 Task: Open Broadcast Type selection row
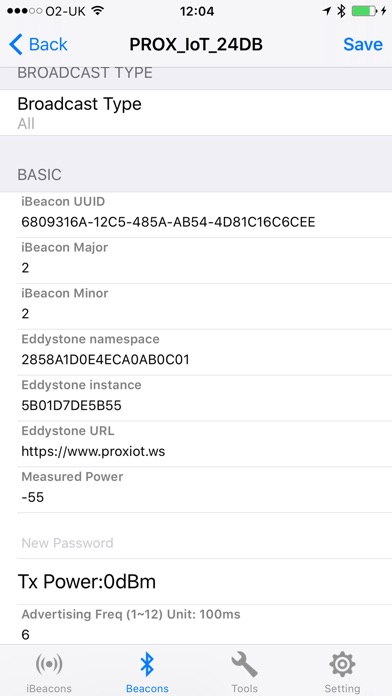pyautogui.click(x=196, y=113)
